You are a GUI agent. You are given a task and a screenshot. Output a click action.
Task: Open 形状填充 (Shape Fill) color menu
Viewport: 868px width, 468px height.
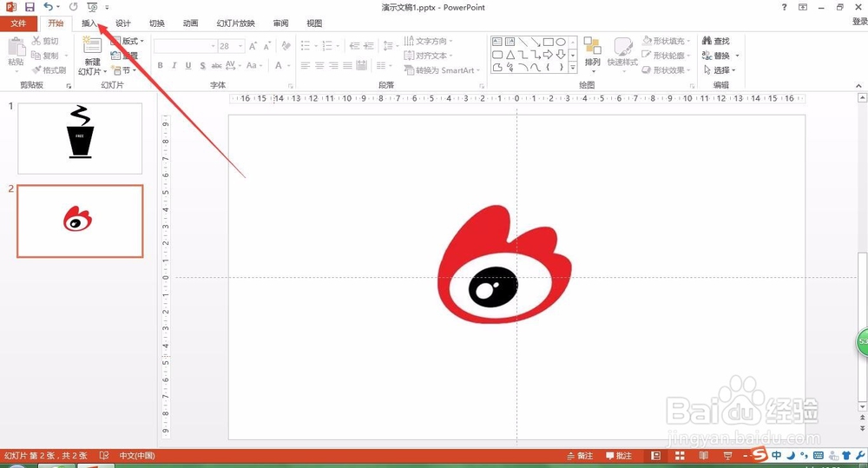667,41
